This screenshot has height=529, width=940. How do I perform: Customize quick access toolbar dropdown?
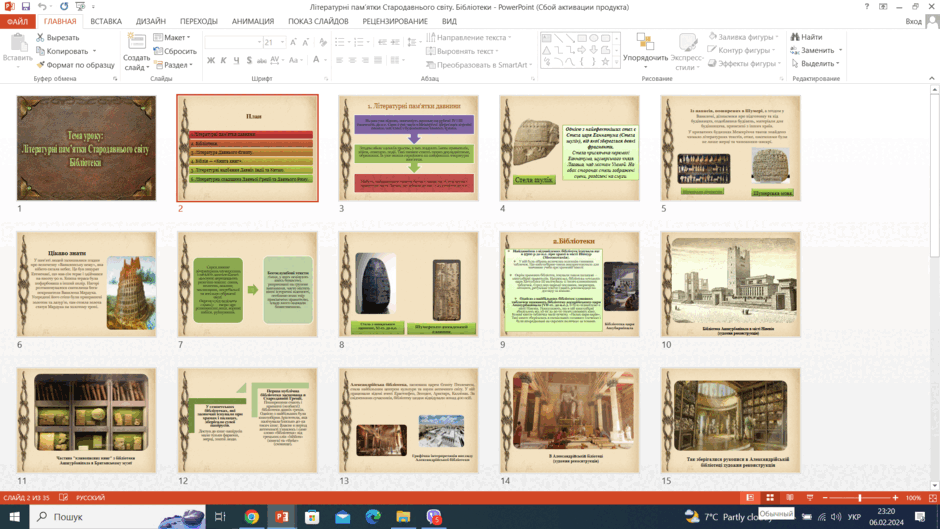(94, 7)
